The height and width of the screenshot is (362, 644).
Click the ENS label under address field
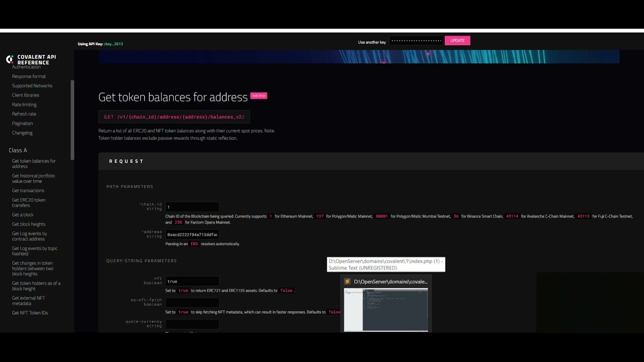194,244
